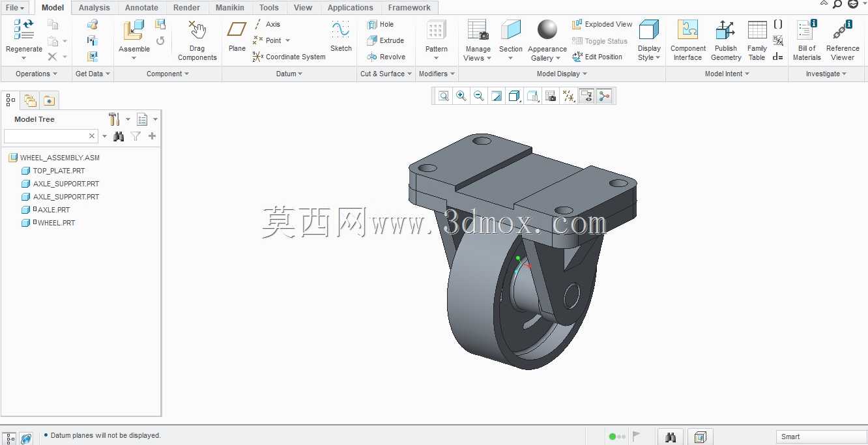
Task: Click the Publish Geometry icon
Action: tap(725, 30)
